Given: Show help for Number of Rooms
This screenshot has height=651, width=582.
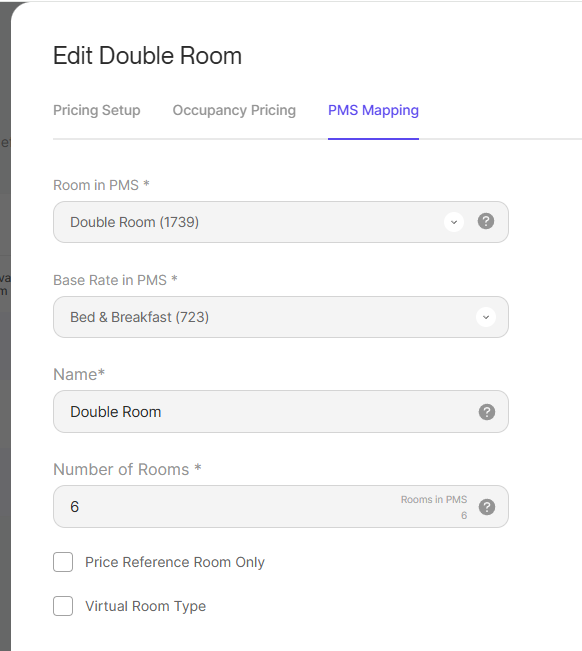Looking at the screenshot, I should [x=487, y=507].
